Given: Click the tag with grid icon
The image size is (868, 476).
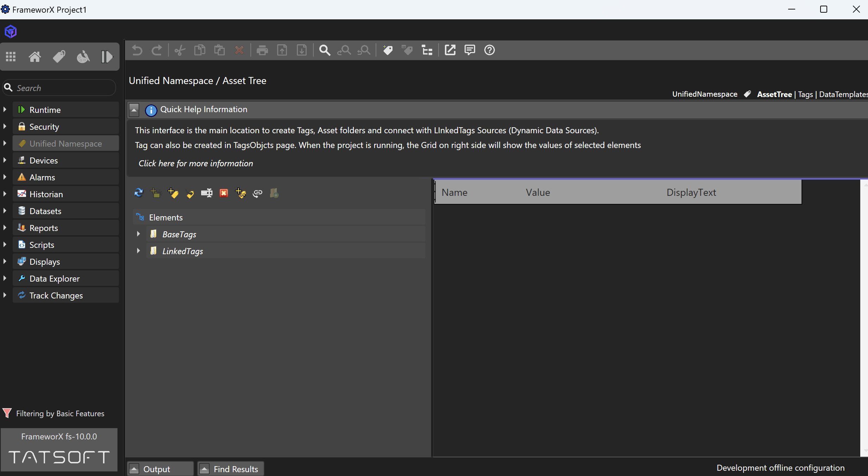Looking at the screenshot, I should pyautogui.click(x=407, y=50).
